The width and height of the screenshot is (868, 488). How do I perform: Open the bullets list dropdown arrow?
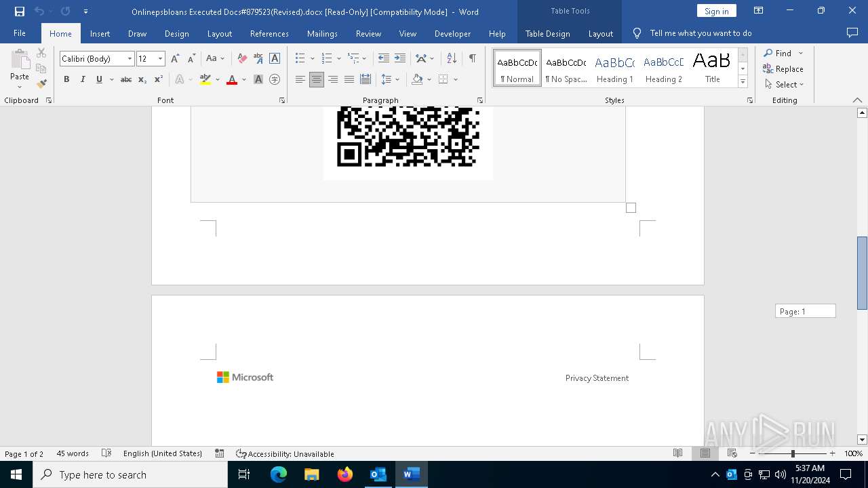[312, 59]
